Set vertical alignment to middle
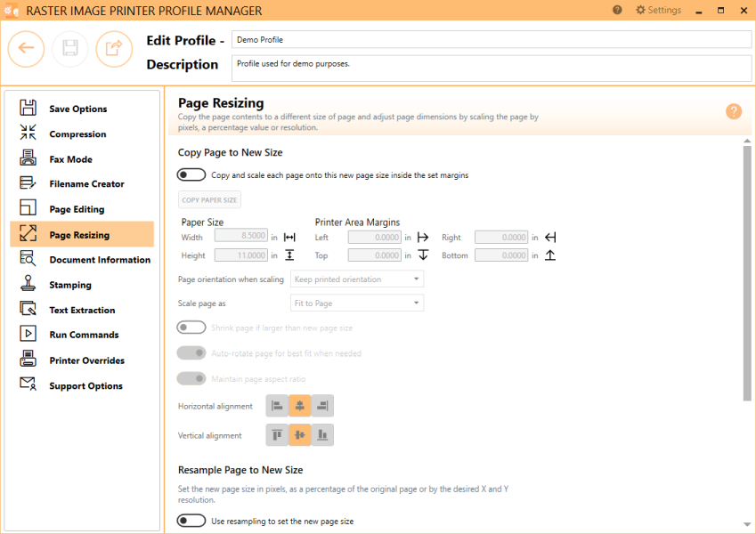Viewport: 756px width, 534px height. tap(300, 435)
